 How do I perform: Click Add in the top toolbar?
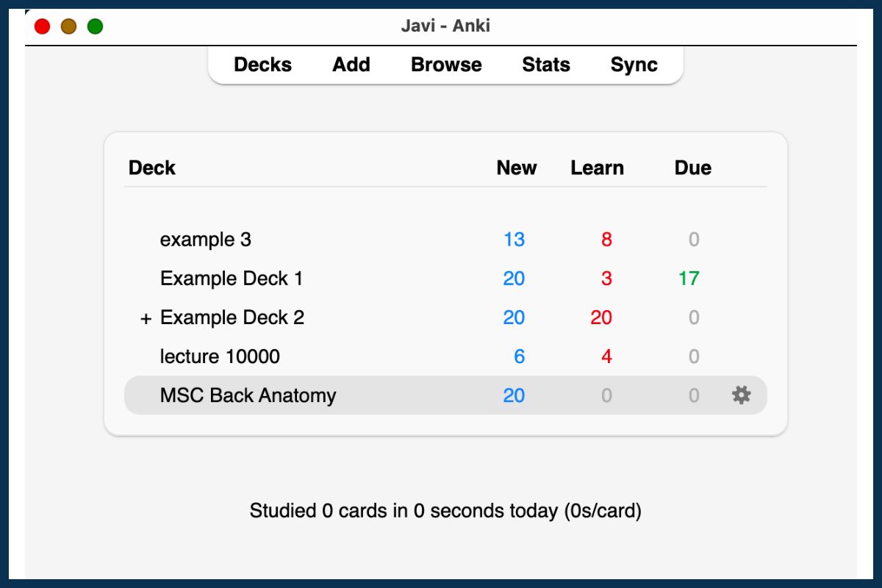tap(351, 65)
